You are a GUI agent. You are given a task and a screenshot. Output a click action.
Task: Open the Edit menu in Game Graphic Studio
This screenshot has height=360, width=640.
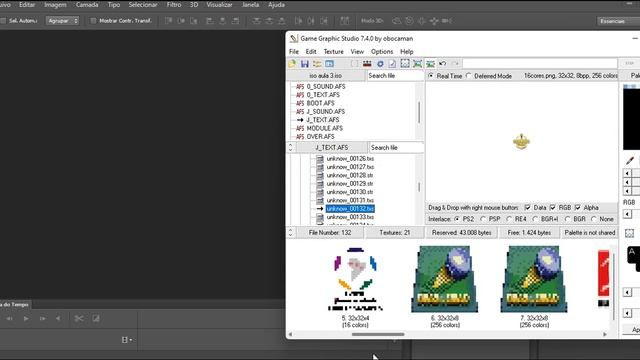[x=311, y=52]
